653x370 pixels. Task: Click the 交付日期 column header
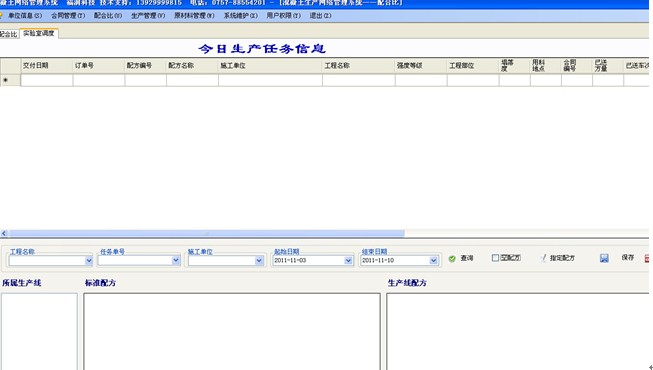coord(47,66)
